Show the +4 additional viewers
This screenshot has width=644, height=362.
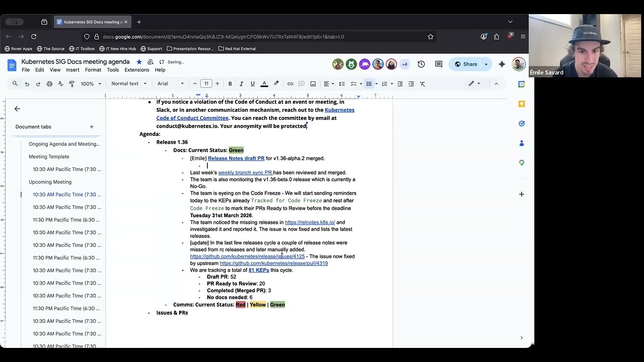pyautogui.click(x=405, y=64)
